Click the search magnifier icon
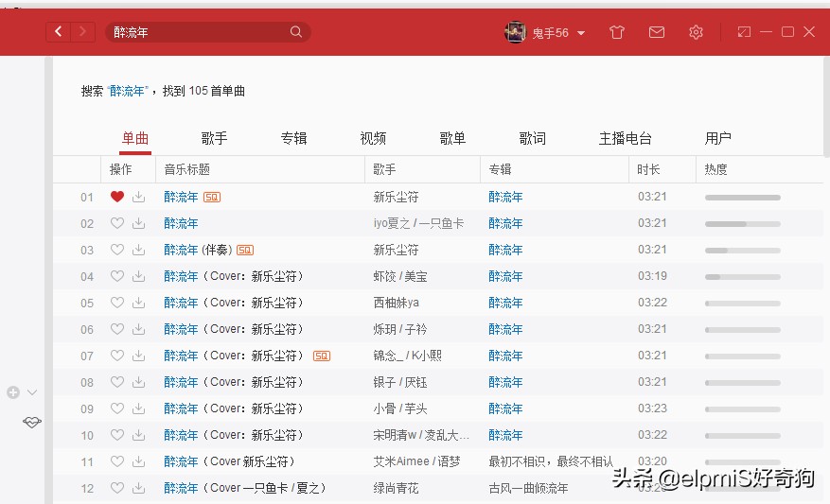This screenshot has width=830, height=504. tap(296, 32)
